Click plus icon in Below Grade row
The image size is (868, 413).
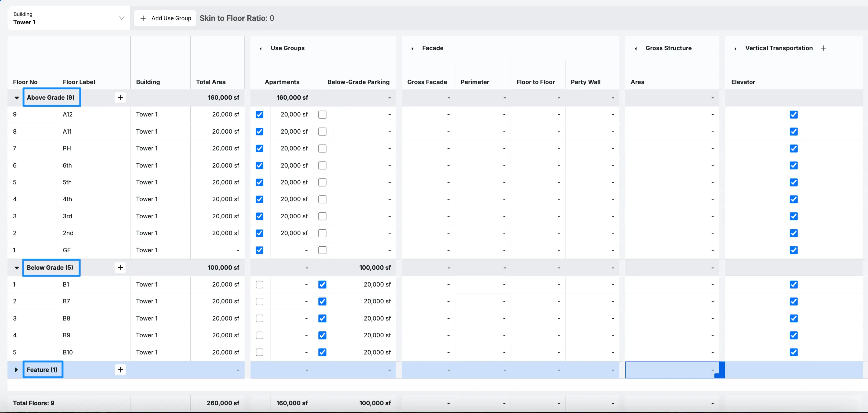pyautogui.click(x=120, y=268)
